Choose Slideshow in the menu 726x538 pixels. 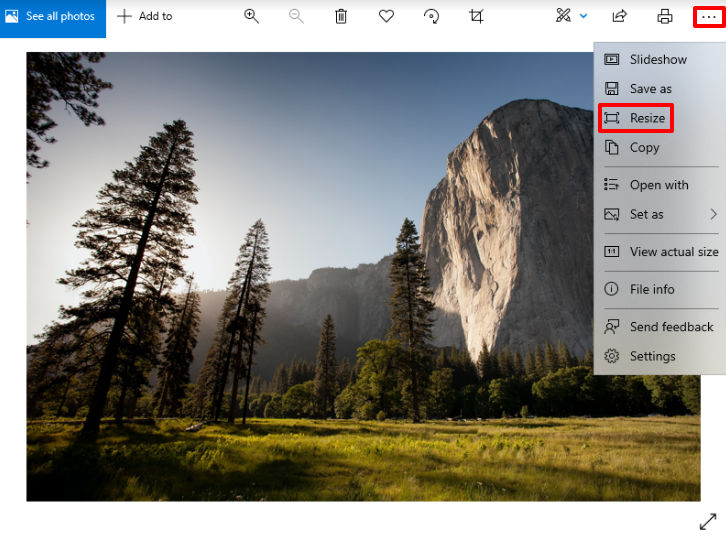pyautogui.click(x=657, y=59)
